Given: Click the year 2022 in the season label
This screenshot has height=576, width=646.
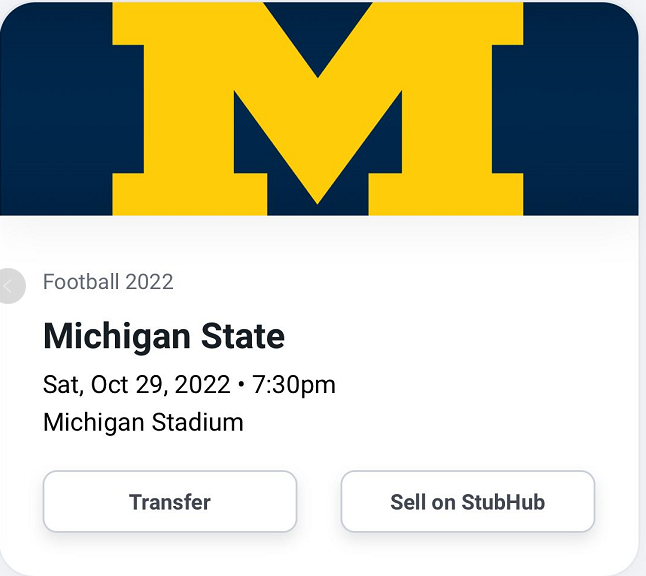Looking at the screenshot, I should [x=148, y=282].
